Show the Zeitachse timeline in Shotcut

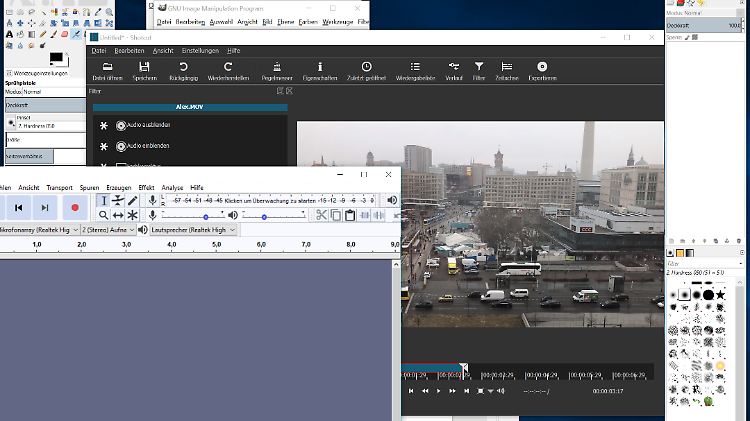(507, 69)
